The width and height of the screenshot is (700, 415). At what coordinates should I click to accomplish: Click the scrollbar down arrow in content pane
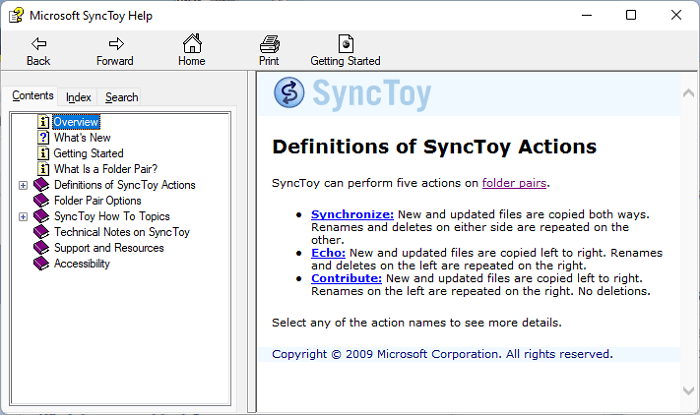pos(688,391)
